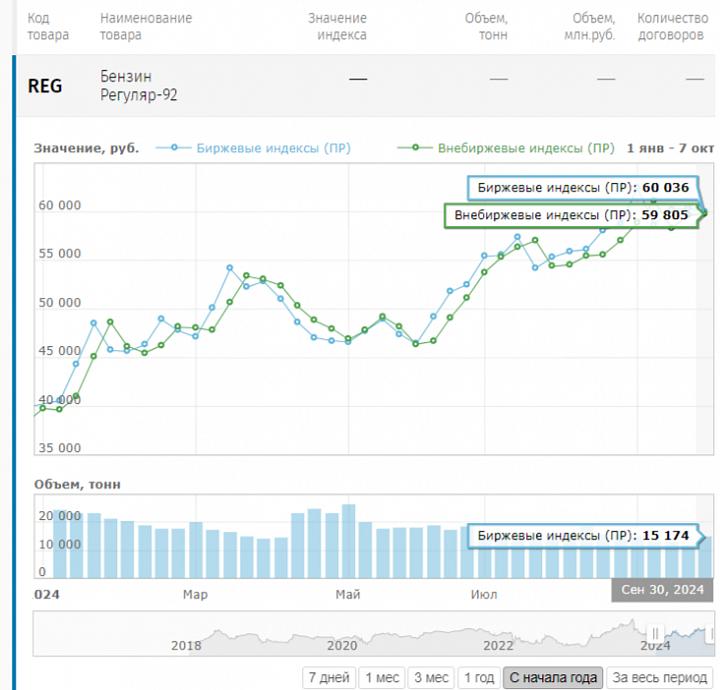
Task: Click the blue legend marker icon
Action: pyautogui.click(x=174, y=148)
